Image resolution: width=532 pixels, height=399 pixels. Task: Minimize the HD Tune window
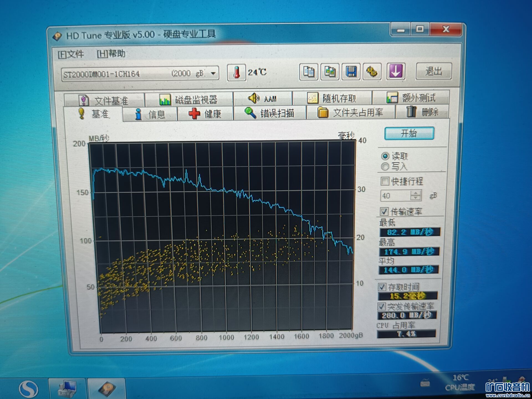click(401, 30)
